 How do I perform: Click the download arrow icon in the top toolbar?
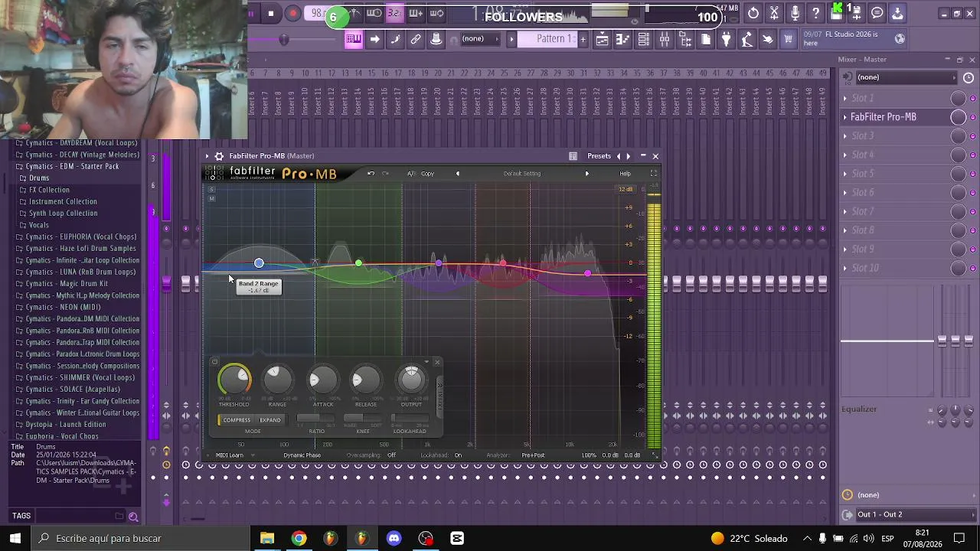(897, 13)
